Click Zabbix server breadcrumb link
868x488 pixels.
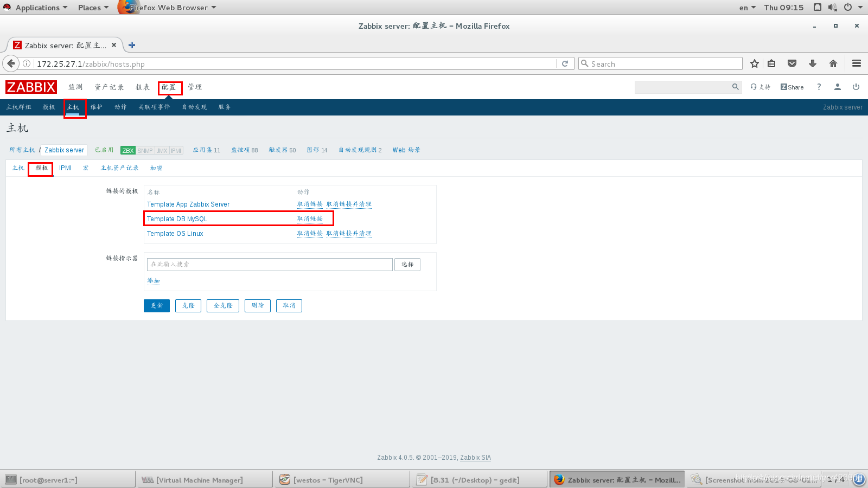click(x=65, y=150)
